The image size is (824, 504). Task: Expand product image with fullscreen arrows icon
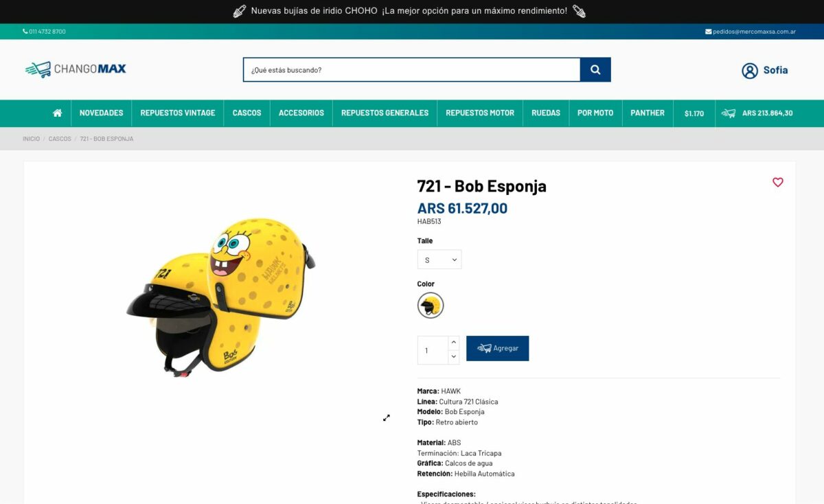[387, 417]
